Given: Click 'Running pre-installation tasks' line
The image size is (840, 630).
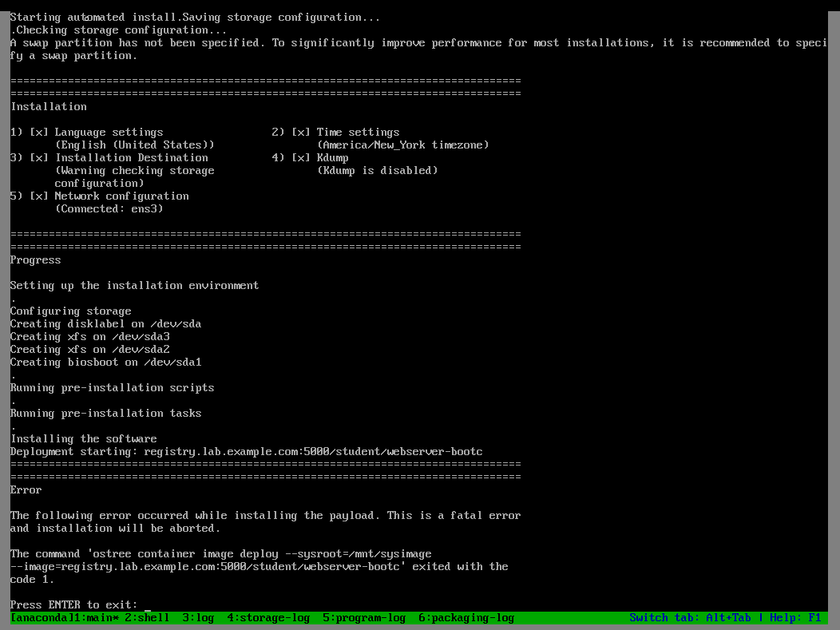Looking at the screenshot, I should coord(105,413).
